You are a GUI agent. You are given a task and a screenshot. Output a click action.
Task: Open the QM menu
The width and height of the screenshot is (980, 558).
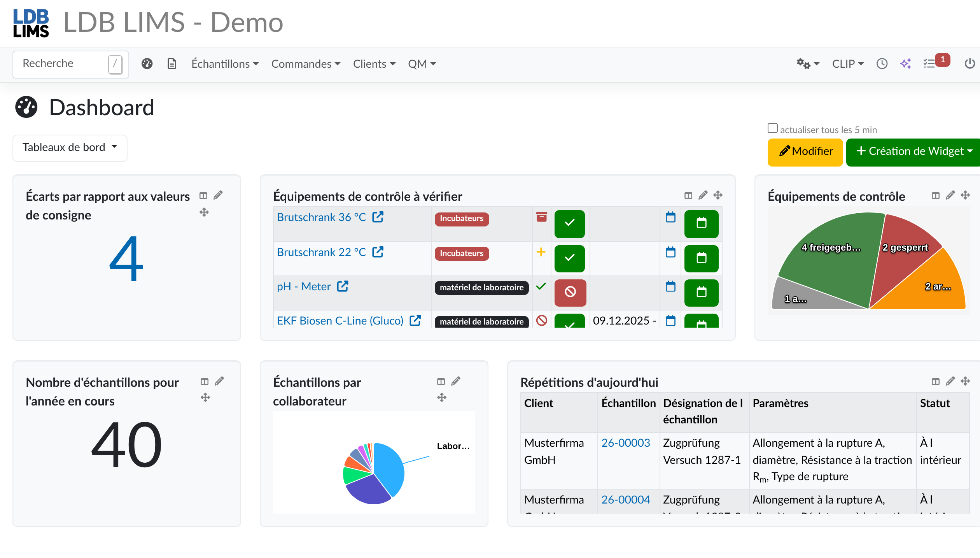(422, 64)
